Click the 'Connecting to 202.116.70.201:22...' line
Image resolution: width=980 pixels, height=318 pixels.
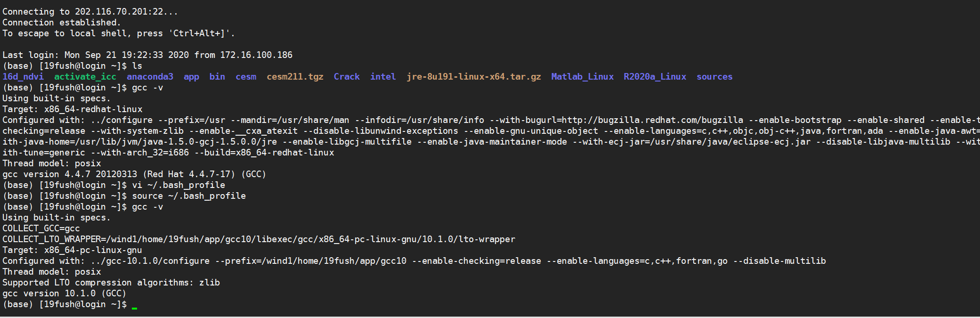[90, 12]
